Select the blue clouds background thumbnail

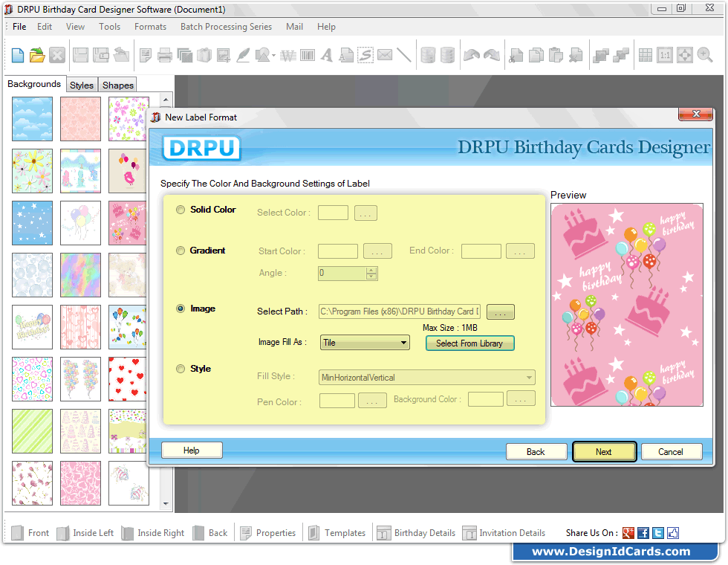32,119
